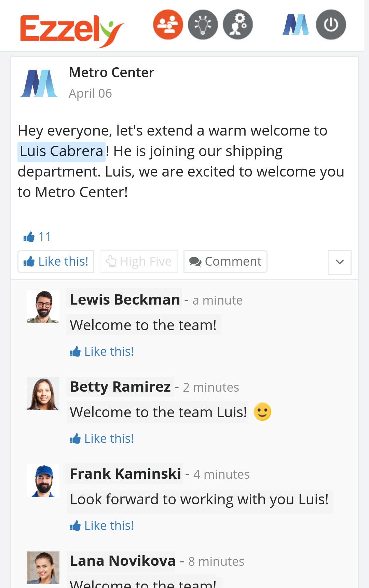
Task: Like Frank Kaminski's comment
Action: pyautogui.click(x=102, y=526)
